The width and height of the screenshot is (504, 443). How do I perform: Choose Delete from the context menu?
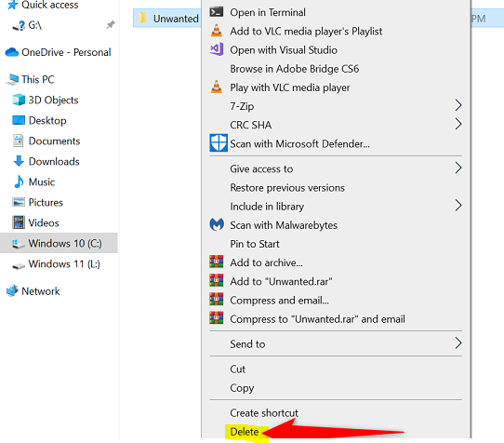(x=245, y=432)
